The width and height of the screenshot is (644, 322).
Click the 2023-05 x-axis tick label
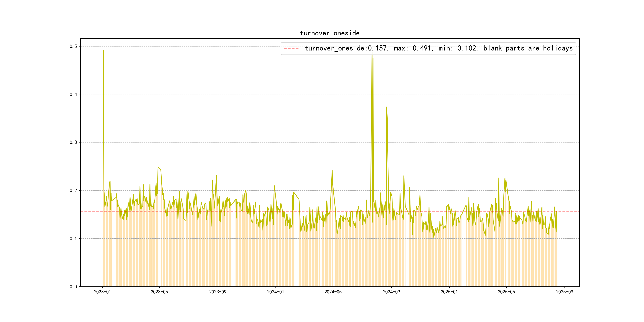pyautogui.click(x=159, y=292)
